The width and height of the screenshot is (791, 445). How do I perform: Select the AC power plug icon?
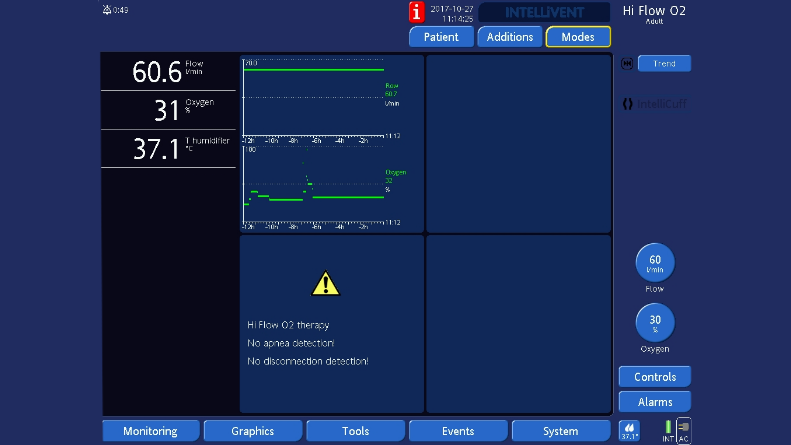[684, 431]
